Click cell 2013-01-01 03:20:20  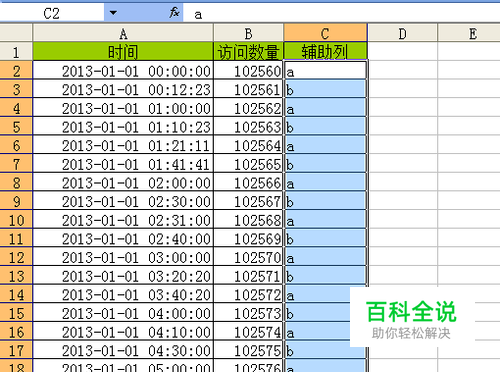click(x=123, y=276)
